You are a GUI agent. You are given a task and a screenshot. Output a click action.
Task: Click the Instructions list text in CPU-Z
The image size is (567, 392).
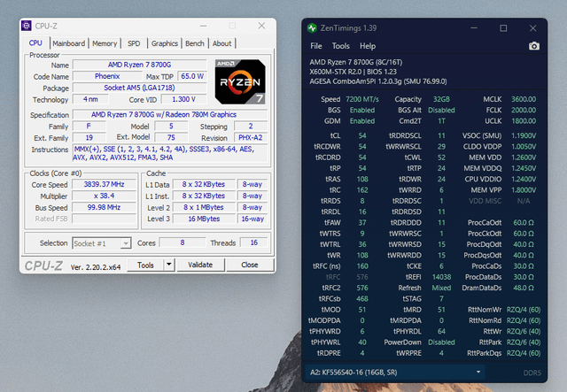click(x=165, y=153)
